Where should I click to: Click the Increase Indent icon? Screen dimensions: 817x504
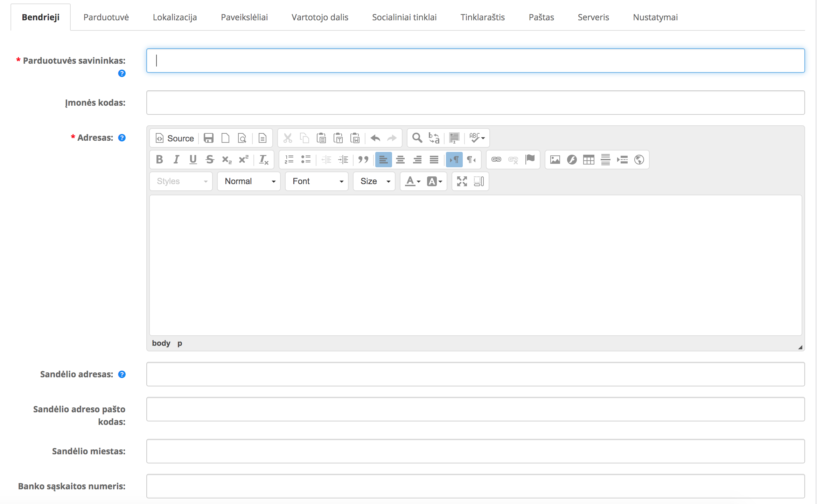[x=343, y=160]
